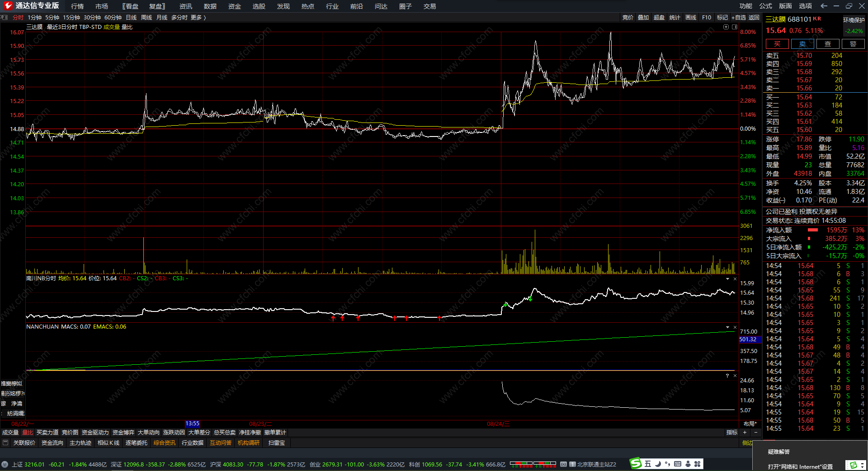Open the Sogou soft keyboard icon
868x471 pixels.
click(x=677, y=464)
